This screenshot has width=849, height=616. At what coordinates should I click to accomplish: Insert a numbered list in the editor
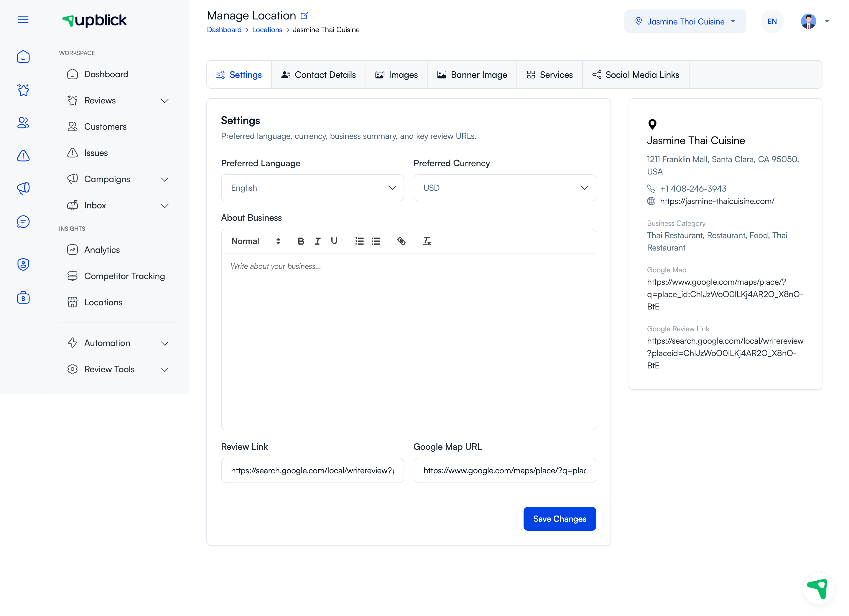pos(359,241)
